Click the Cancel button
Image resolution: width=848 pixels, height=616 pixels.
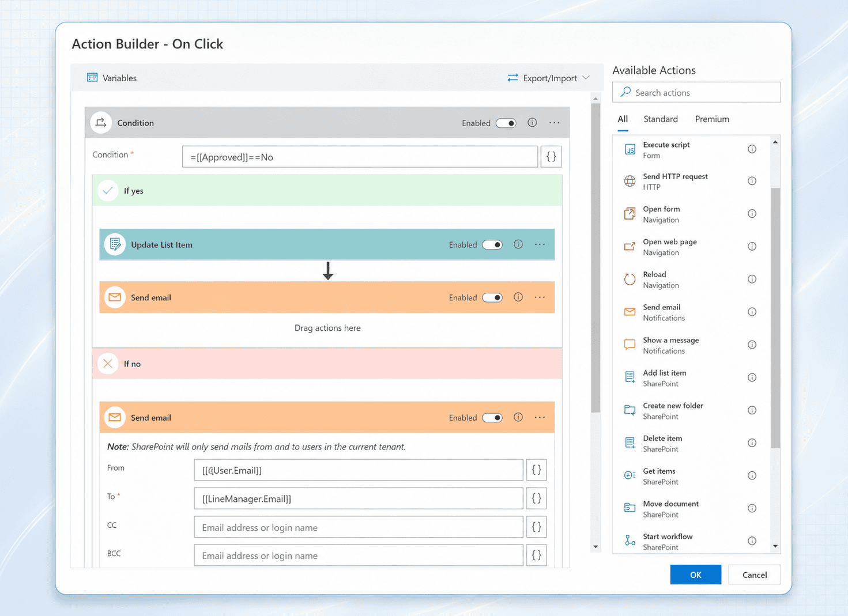[755, 575]
